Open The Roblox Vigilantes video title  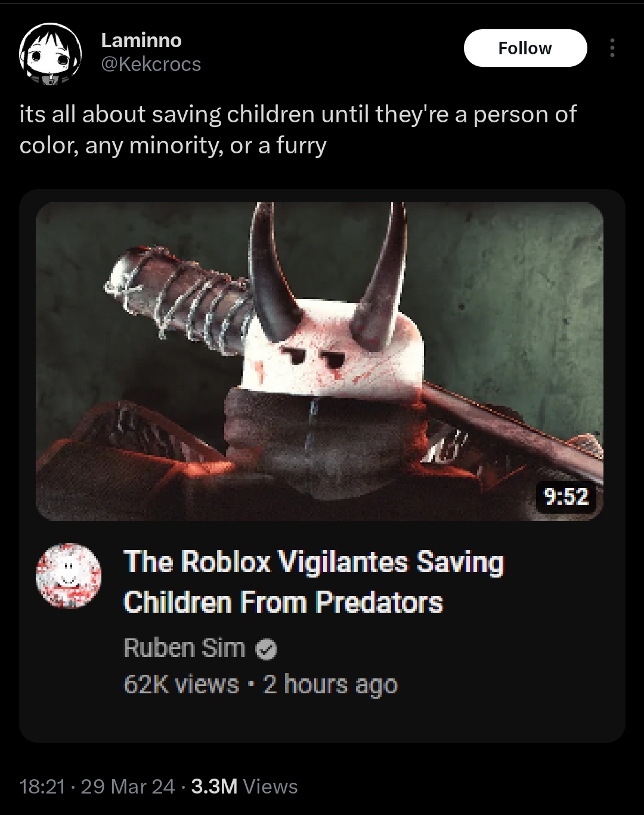click(314, 582)
